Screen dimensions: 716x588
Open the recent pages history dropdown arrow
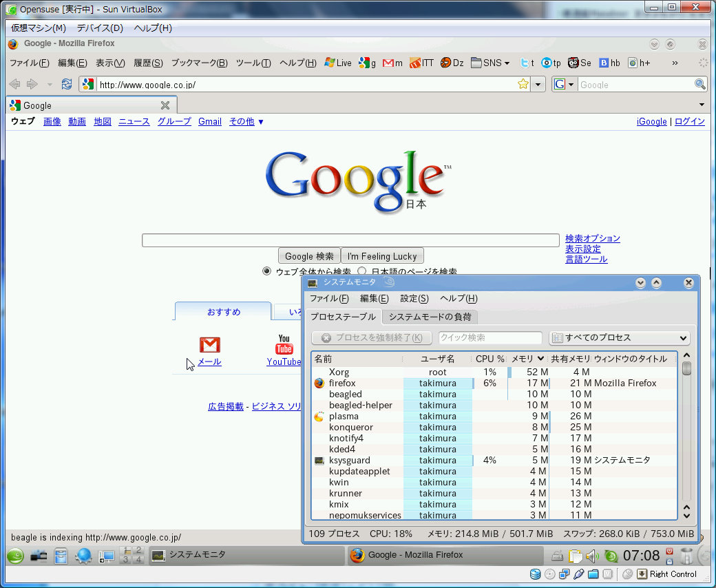click(50, 85)
